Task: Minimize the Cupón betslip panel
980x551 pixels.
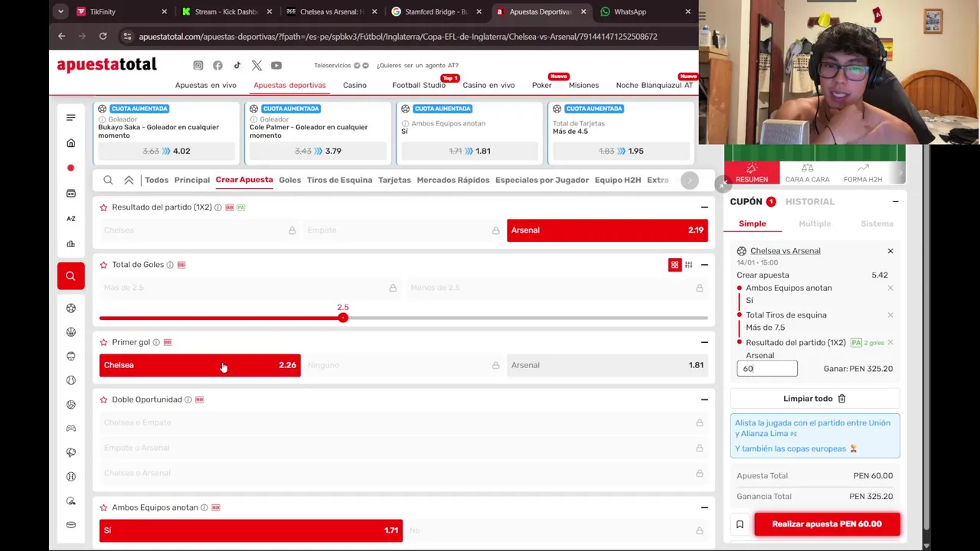Action: [895, 201]
